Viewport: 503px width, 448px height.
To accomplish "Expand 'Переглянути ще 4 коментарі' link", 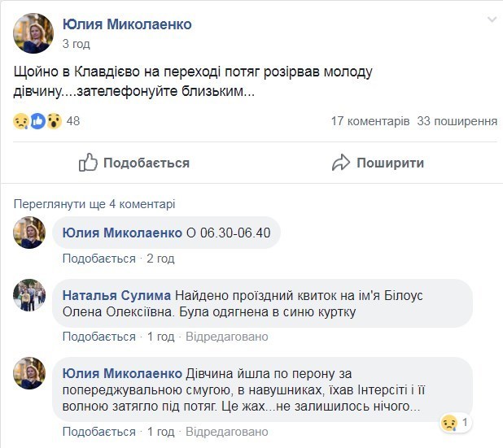I will click(94, 204).
